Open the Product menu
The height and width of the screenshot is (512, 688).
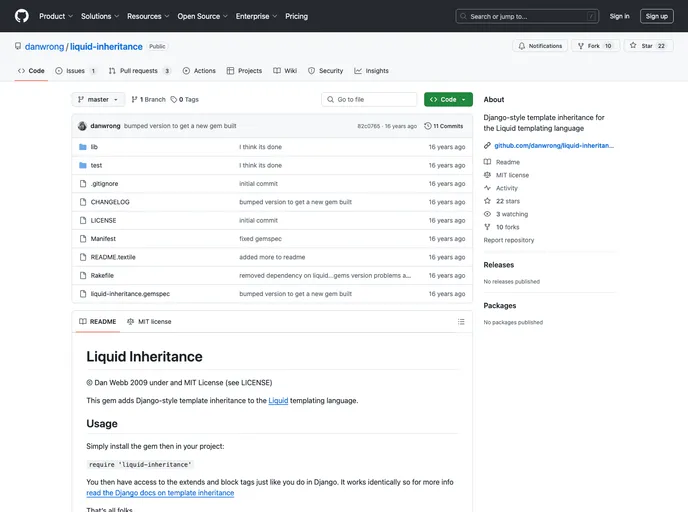56,16
